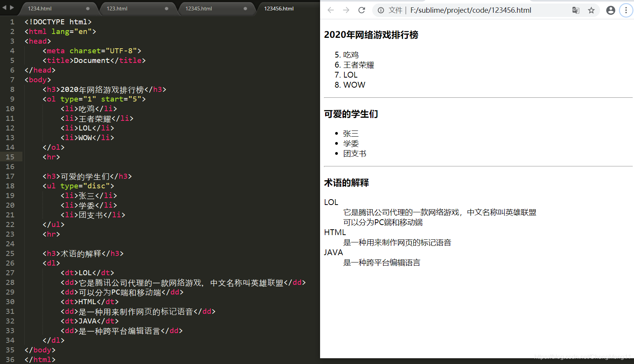Click Sublime's left tab-scroll arrow

(4, 7)
